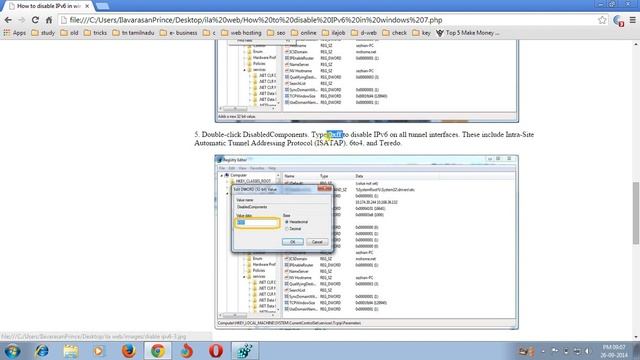Viewport: 640px width, 360px height.
Task: Open the 'check' bookmarks folder
Action: pos(394,33)
